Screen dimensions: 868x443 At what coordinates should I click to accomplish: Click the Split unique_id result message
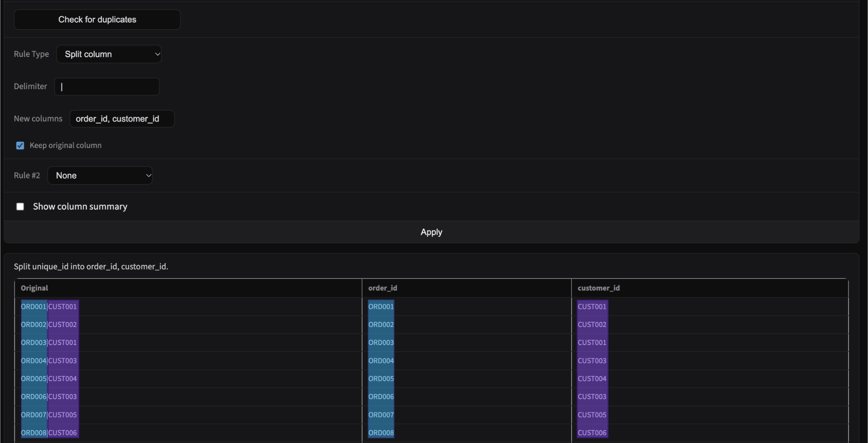point(91,266)
